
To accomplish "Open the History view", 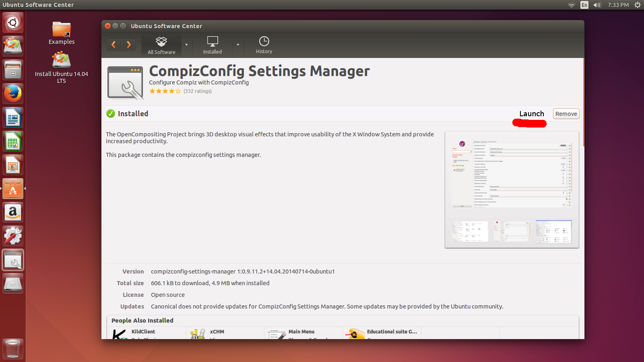I will point(264,45).
